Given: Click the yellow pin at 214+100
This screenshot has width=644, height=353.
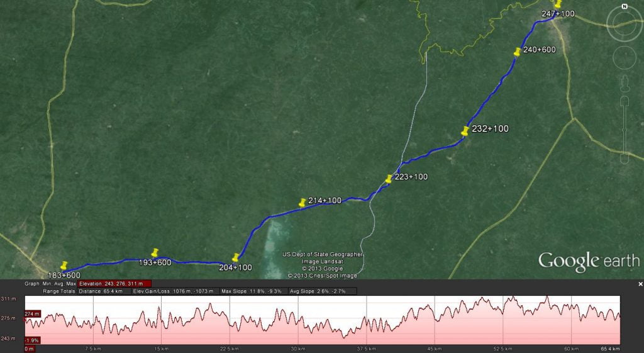Looking at the screenshot, I should tap(302, 203).
